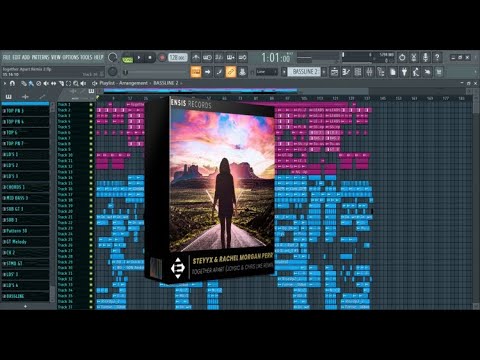Viewport: 480px width, 360px height.
Task: Click the step edit arrow icon
Action: pos(207,72)
